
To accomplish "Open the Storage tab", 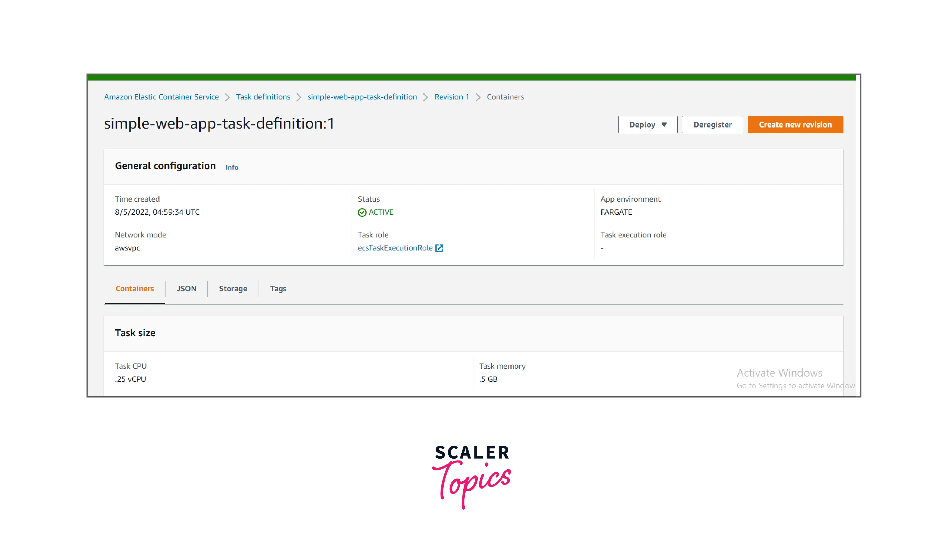I will click(233, 289).
